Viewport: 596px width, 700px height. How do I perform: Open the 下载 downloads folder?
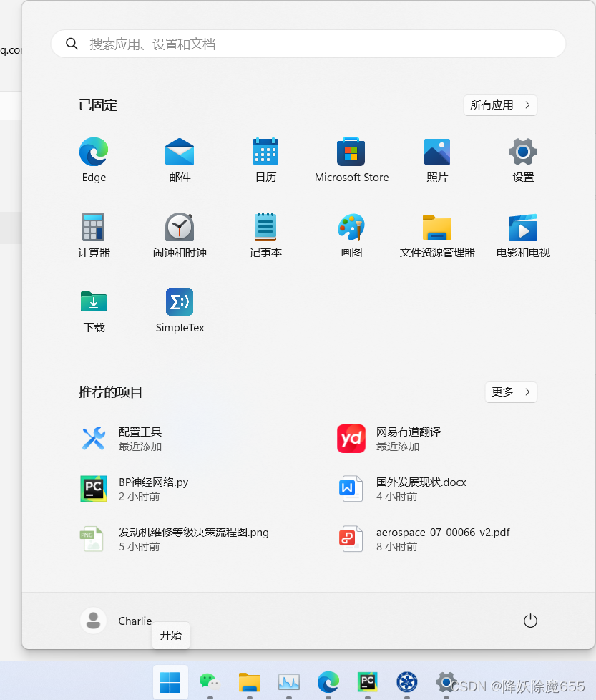tap(94, 310)
